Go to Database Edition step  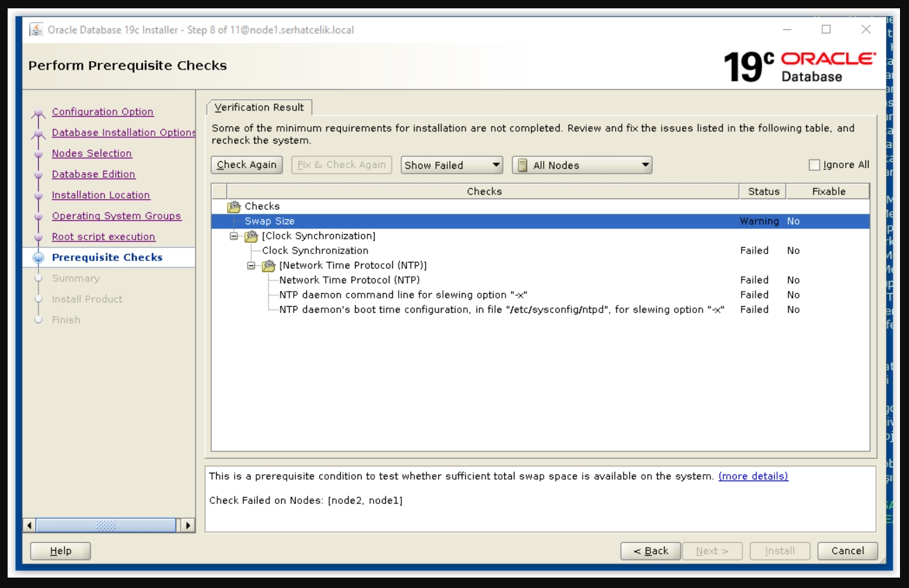click(94, 174)
